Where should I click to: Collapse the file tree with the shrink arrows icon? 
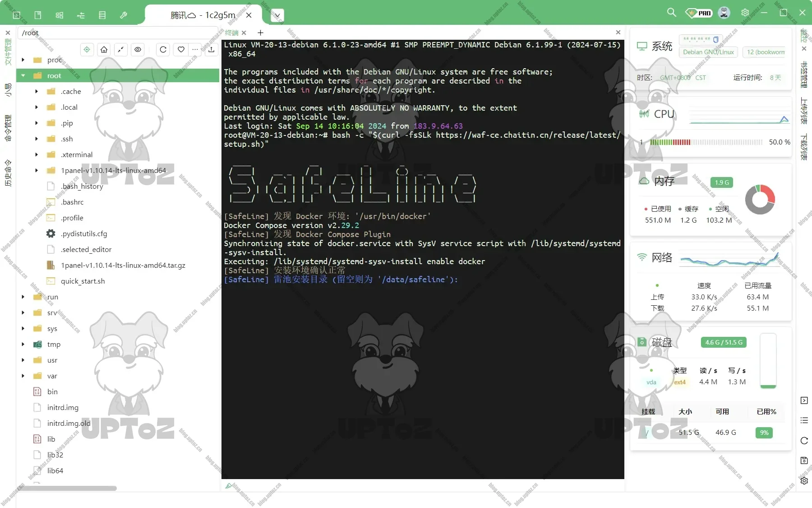tap(121, 50)
